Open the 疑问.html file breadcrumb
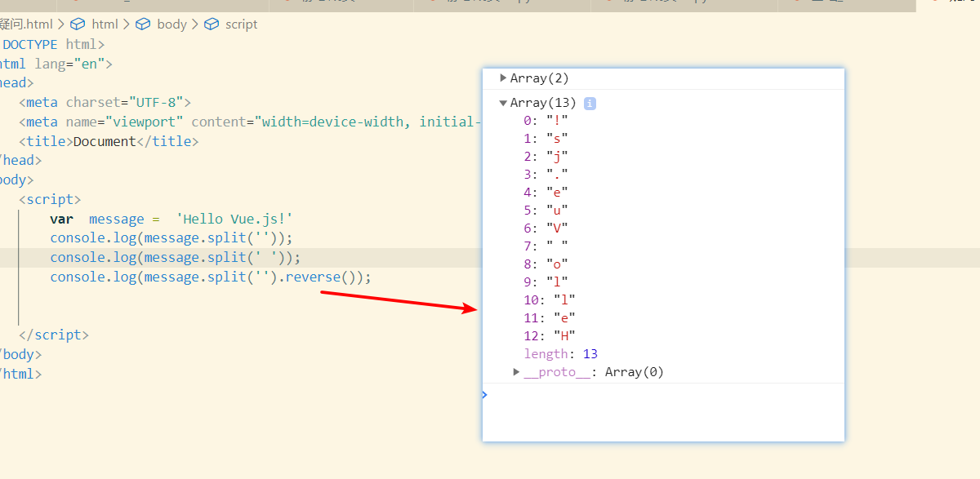Viewport: 980px width, 479px height. tap(26, 24)
